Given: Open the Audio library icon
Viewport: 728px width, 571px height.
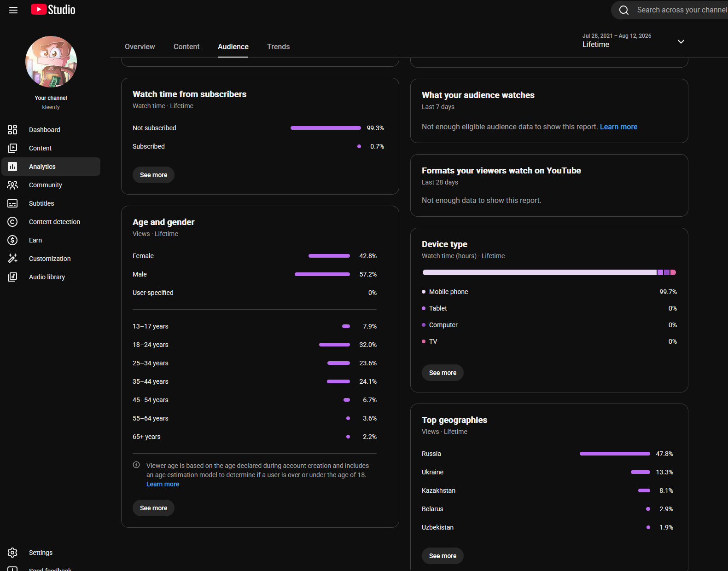Looking at the screenshot, I should point(12,277).
